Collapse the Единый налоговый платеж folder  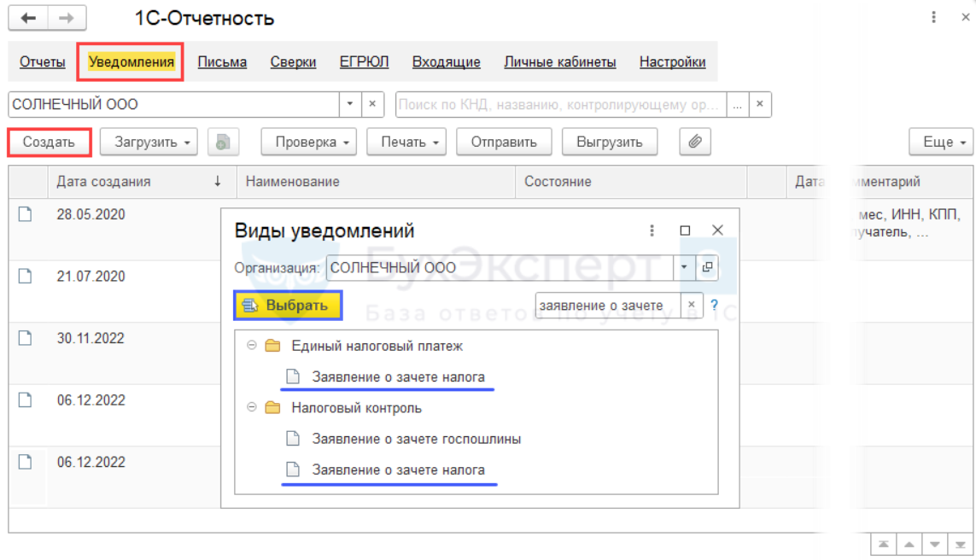[251, 346]
